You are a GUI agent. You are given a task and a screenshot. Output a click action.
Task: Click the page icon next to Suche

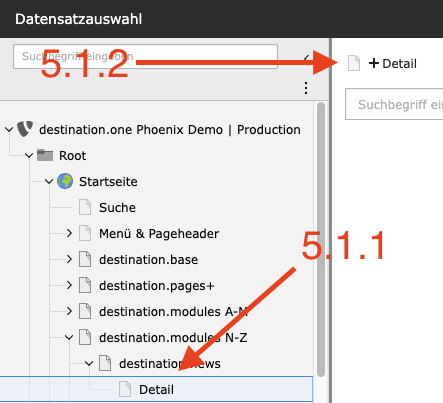[85, 207]
